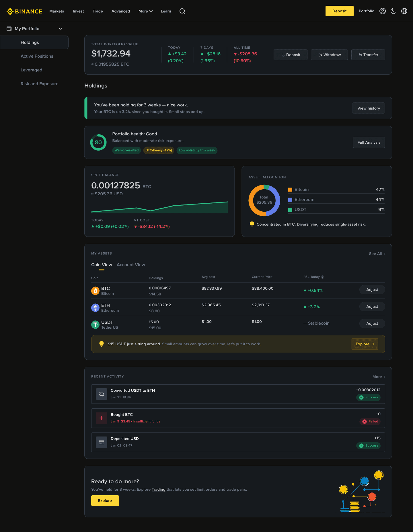
Task: Click the yellow Explore button at bottom
Action: click(105, 501)
